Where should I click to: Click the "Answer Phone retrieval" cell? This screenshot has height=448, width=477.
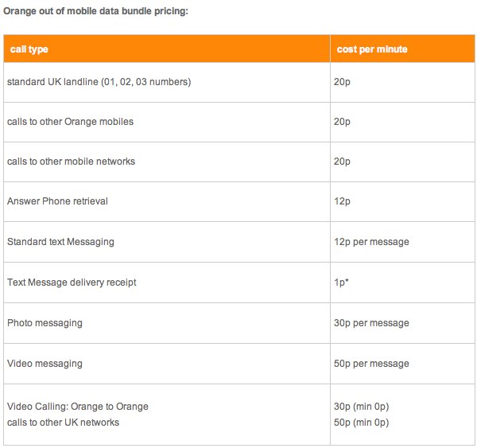pos(57,201)
